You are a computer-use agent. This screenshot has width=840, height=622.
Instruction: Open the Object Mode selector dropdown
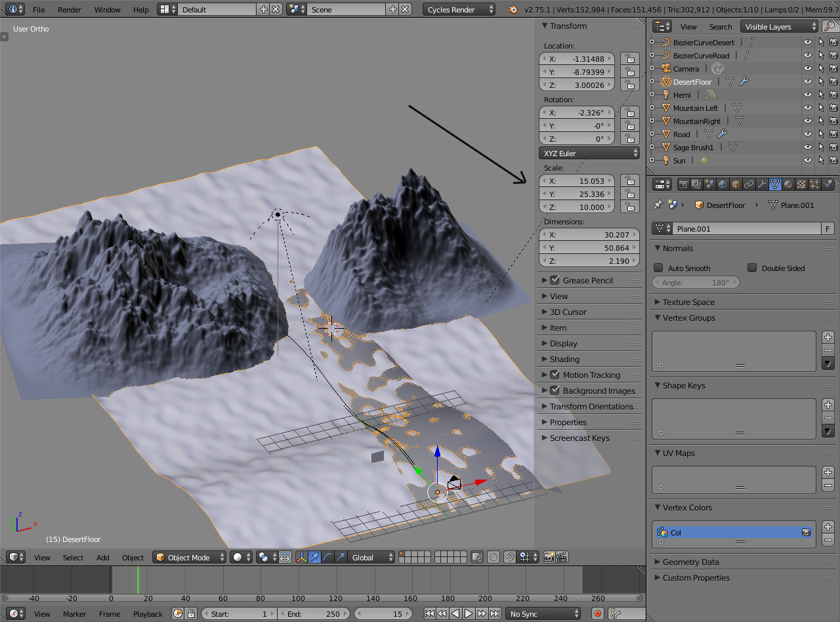190,557
